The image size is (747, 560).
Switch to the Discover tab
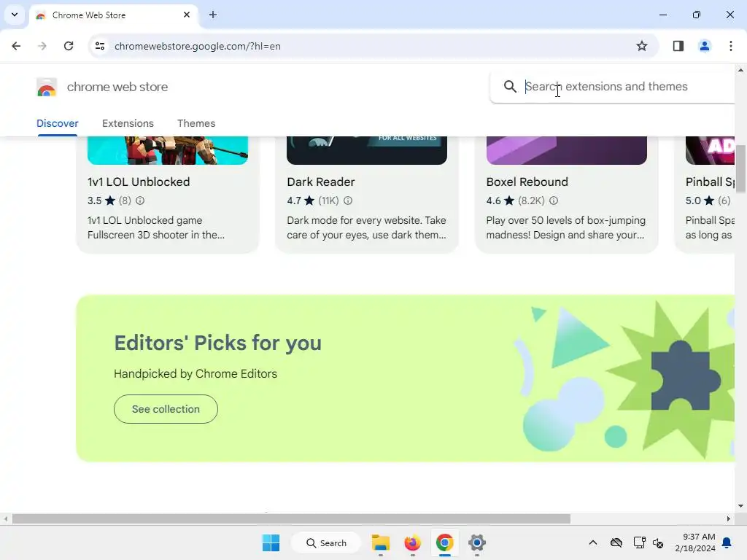tap(58, 123)
